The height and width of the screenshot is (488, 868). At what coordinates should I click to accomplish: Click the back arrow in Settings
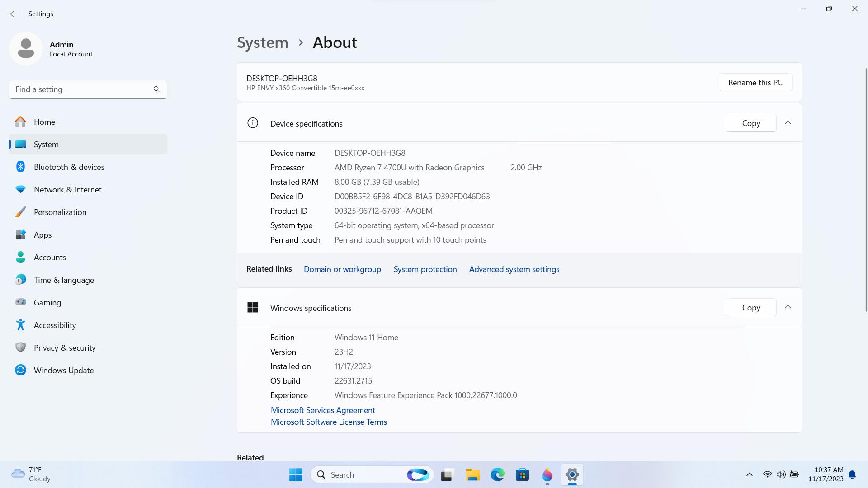tap(13, 14)
